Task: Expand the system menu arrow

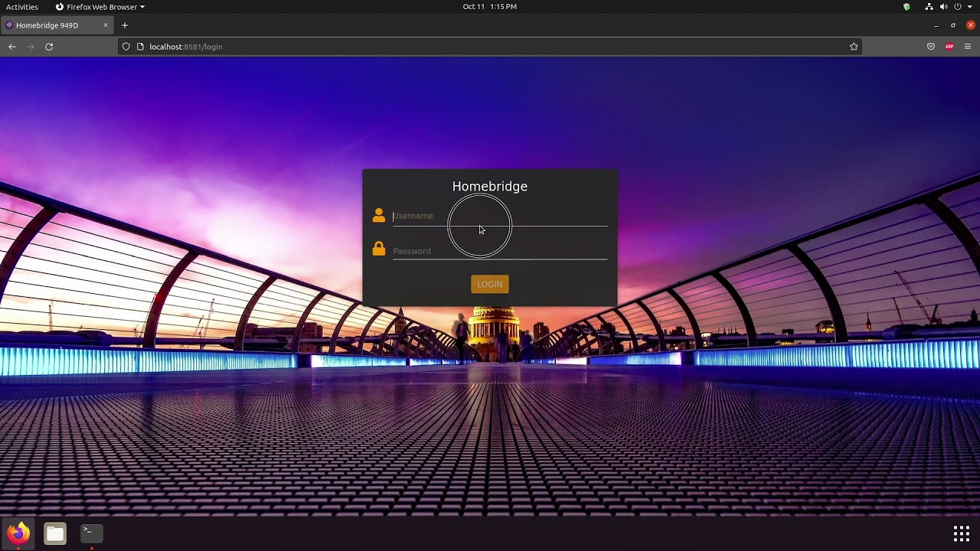Action: (969, 7)
